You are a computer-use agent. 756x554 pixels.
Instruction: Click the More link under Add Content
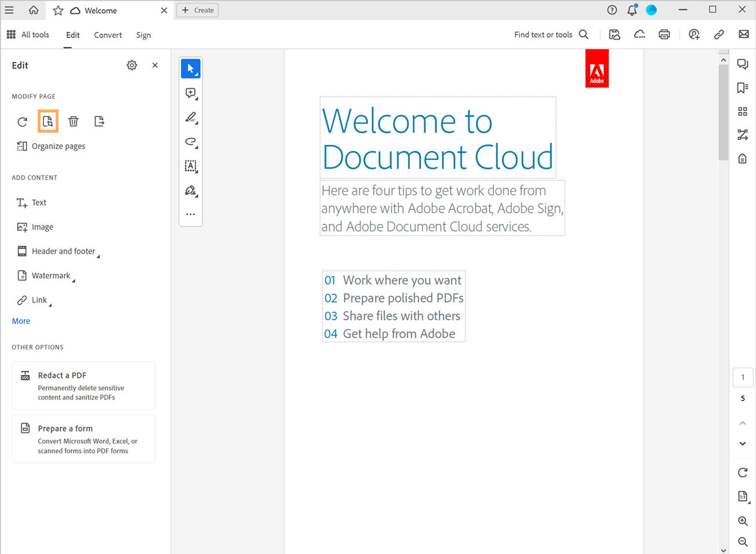21,320
